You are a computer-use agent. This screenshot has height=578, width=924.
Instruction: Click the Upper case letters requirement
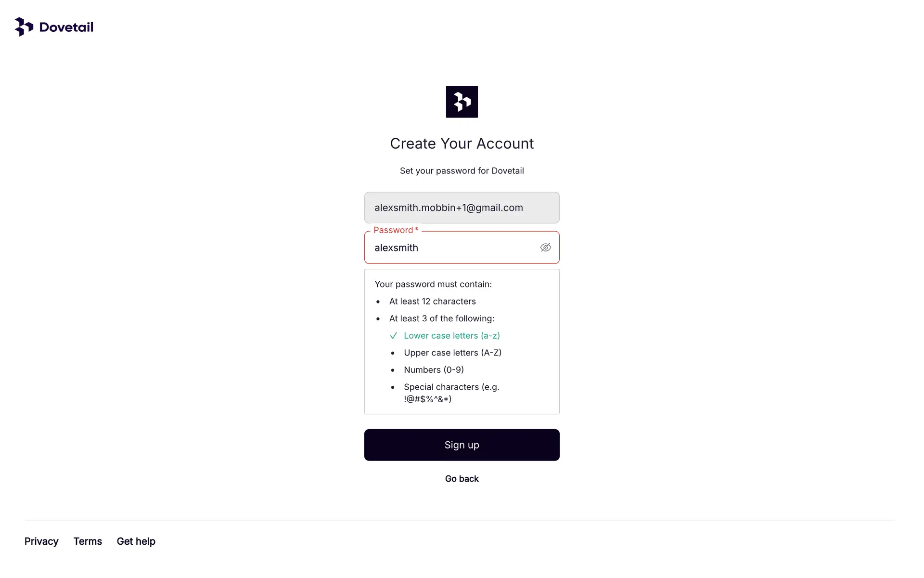click(x=453, y=353)
